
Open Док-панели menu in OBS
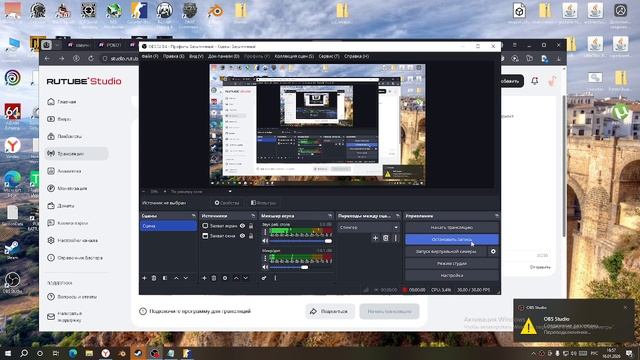(x=223, y=56)
